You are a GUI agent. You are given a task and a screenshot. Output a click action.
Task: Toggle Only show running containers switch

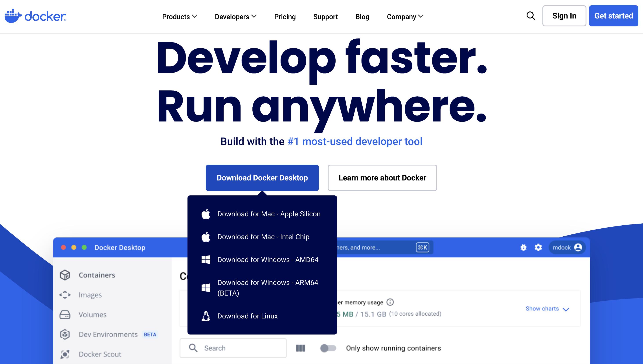(328, 348)
